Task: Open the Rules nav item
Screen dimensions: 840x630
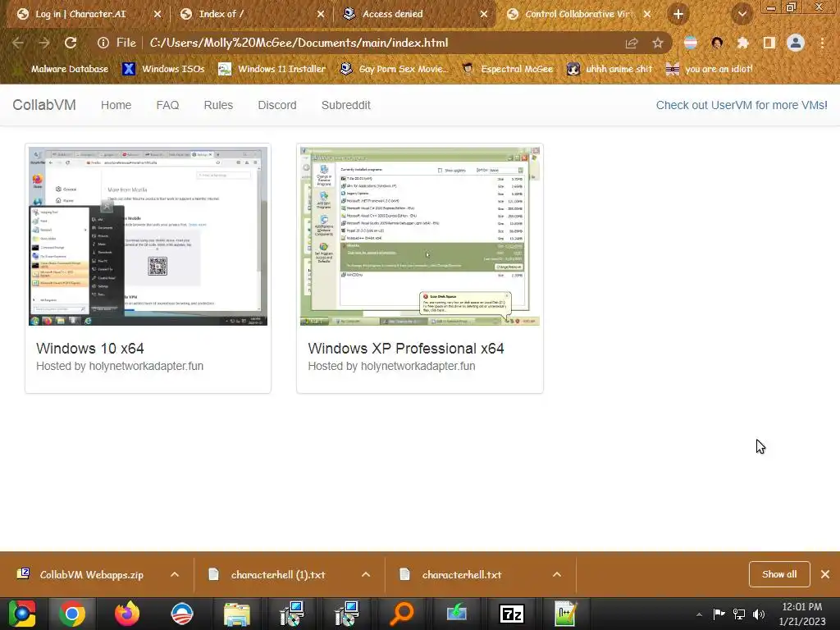Action: click(218, 105)
